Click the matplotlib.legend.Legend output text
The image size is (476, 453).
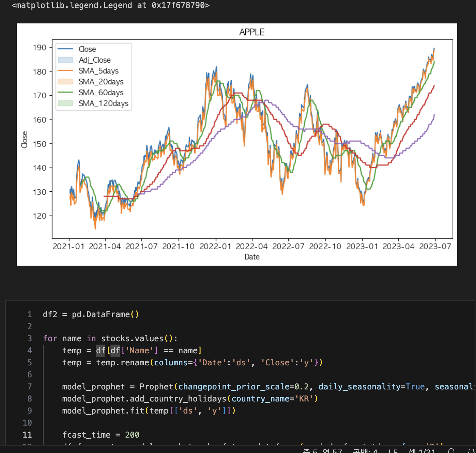pos(110,5)
